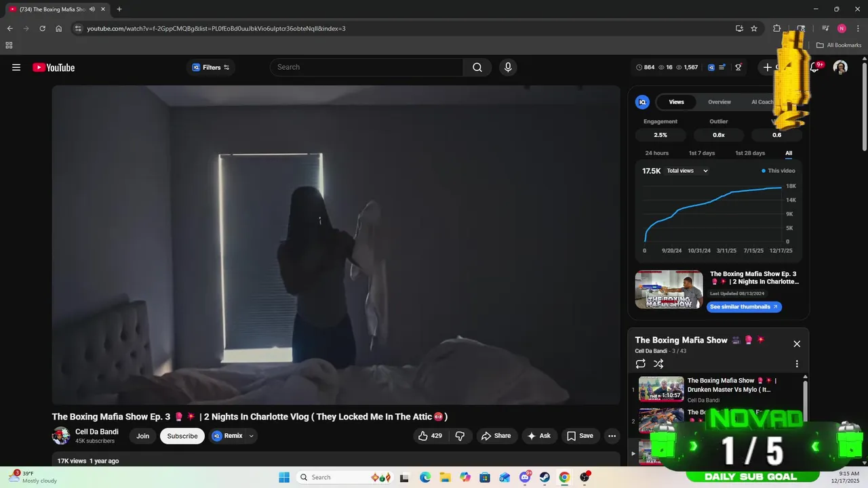Open more actions ellipsis under video
This screenshot has height=488, width=868.
[x=612, y=436]
